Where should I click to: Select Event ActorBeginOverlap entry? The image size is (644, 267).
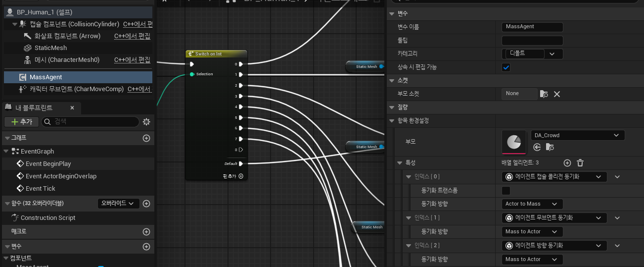coord(61,176)
